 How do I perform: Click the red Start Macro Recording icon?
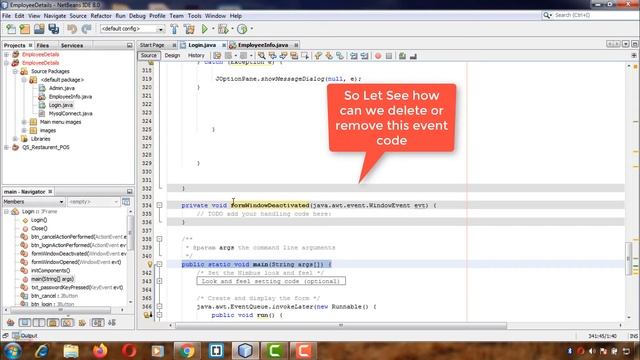pos(378,56)
